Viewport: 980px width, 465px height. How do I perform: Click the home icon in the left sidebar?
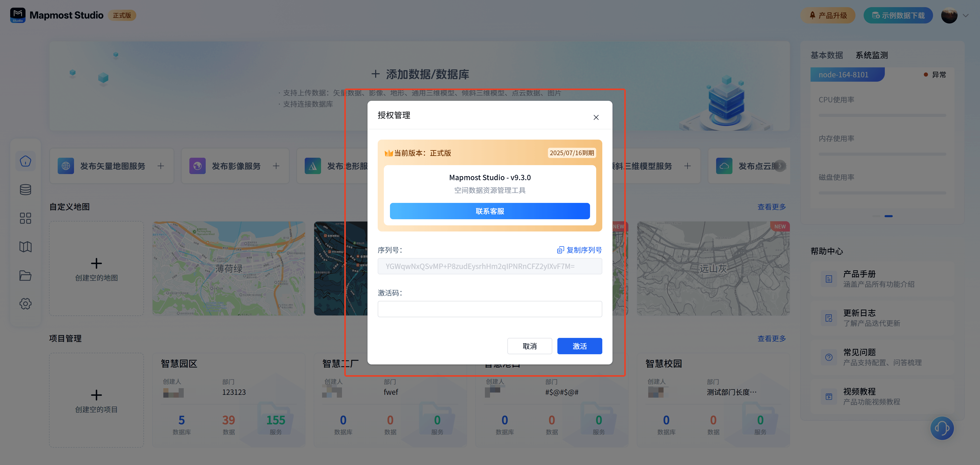[x=26, y=161]
